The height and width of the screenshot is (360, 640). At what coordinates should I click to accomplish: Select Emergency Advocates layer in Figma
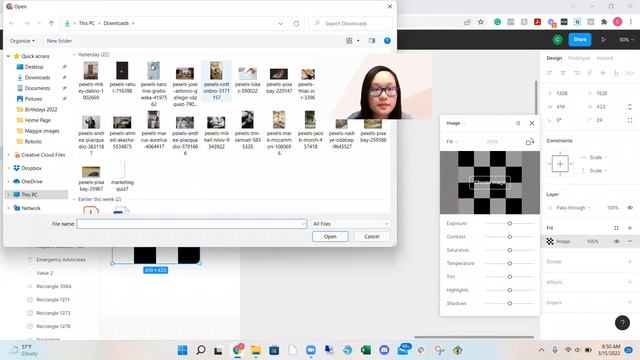click(x=61, y=260)
